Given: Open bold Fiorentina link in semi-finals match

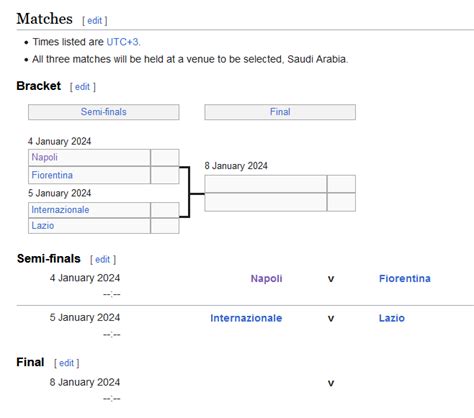Looking at the screenshot, I should [x=405, y=278].
